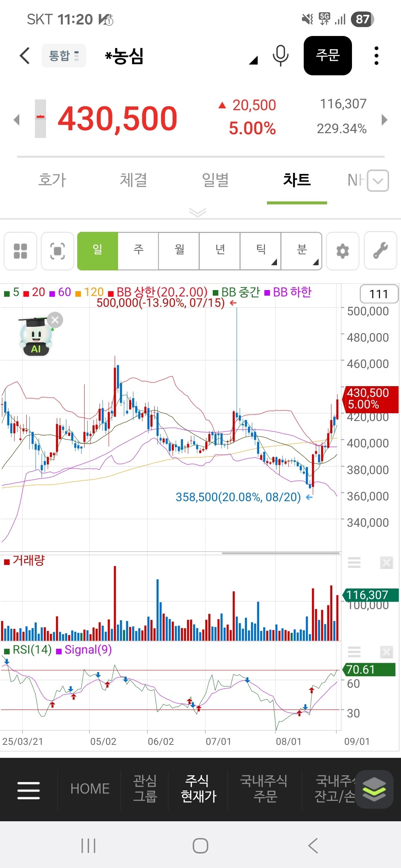Tap the BB 하한 legend label
The image size is (401, 868).
[288, 292]
